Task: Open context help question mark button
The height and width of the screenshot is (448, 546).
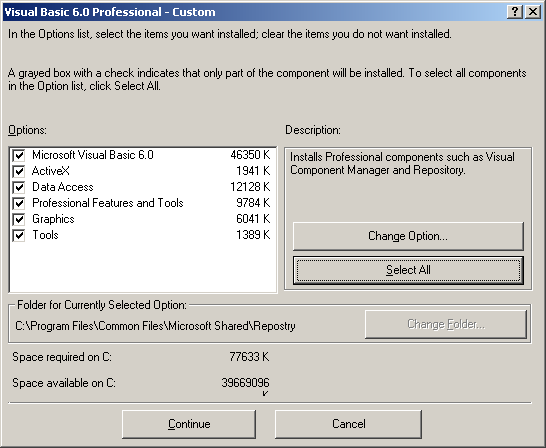Action: pos(515,12)
